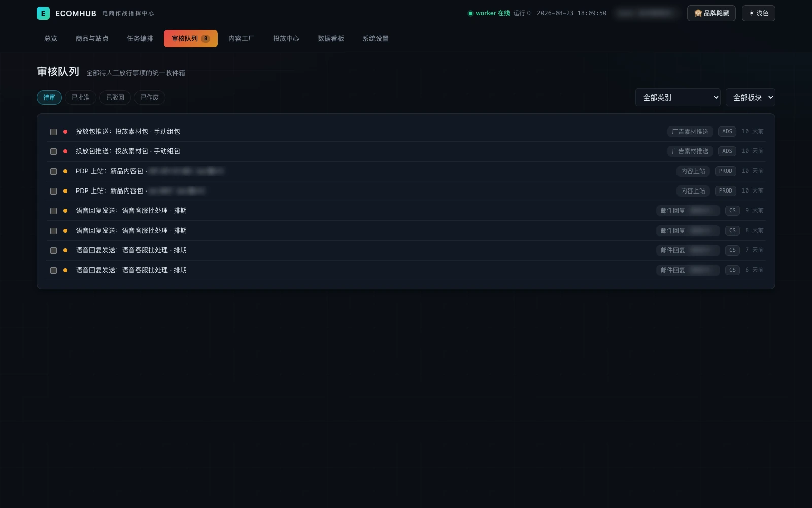Click the green worker online status dot

coord(470,13)
